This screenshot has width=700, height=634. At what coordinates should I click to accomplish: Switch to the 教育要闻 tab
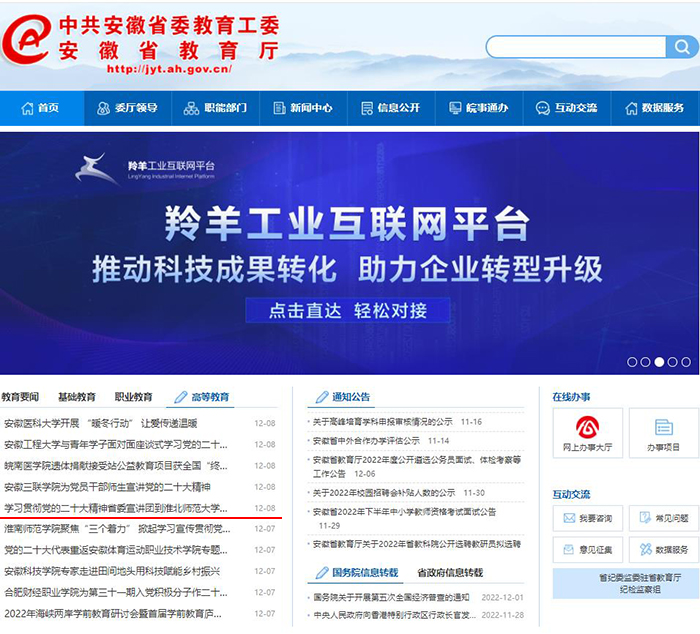point(20,397)
